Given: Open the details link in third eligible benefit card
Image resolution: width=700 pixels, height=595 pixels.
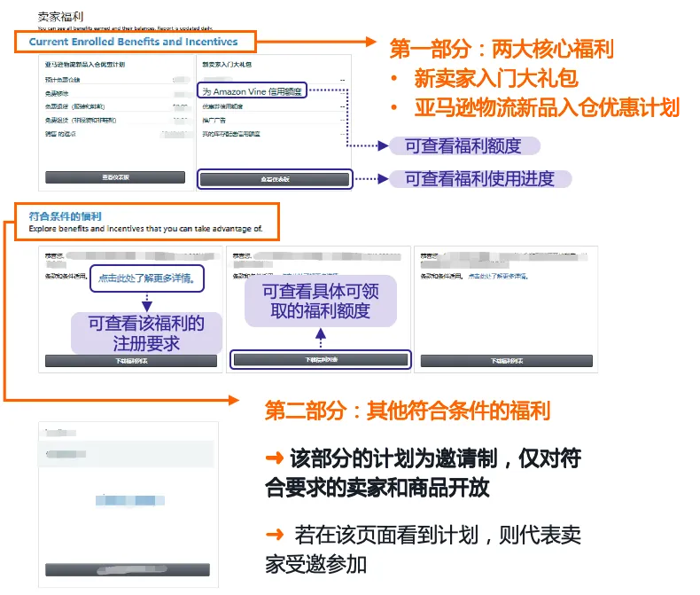Looking at the screenshot, I should (498, 276).
